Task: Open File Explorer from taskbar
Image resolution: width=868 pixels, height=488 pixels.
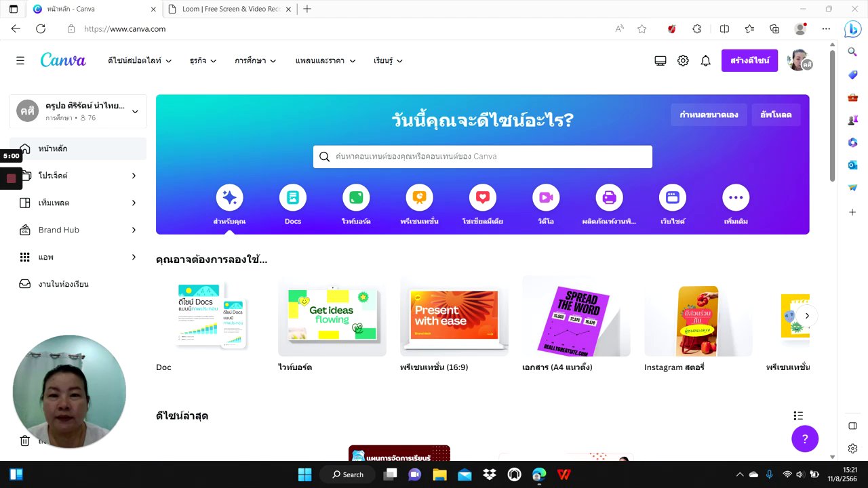Action: pyautogui.click(x=439, y=474)
